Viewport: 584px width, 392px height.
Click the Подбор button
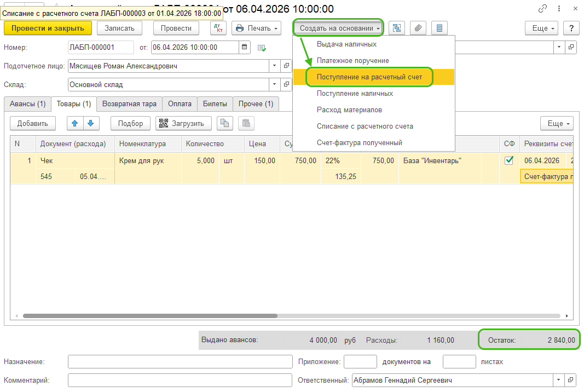click(x=130, y=123)
